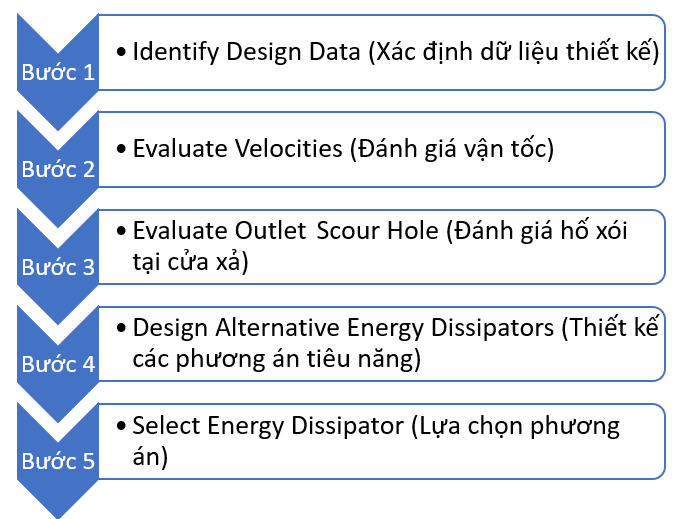Click the text 'Xác định dữ liệu thiết kế'

coord(514,52)
